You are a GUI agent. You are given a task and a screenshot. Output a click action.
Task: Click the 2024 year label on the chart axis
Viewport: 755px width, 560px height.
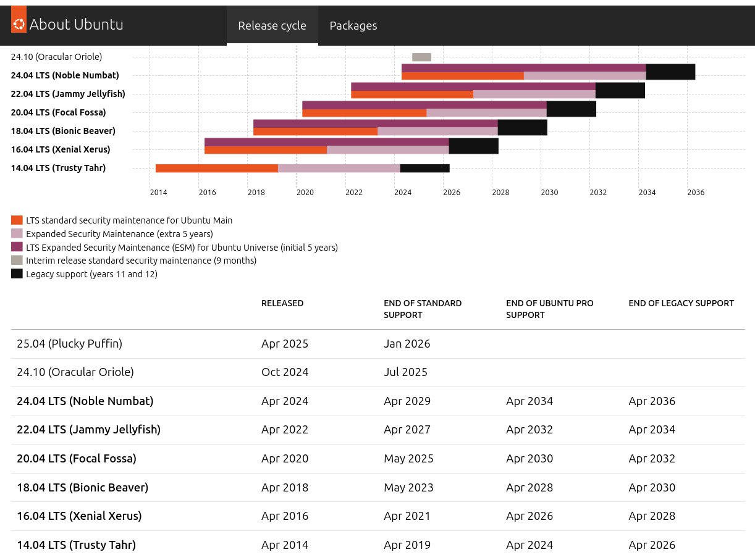403,193
